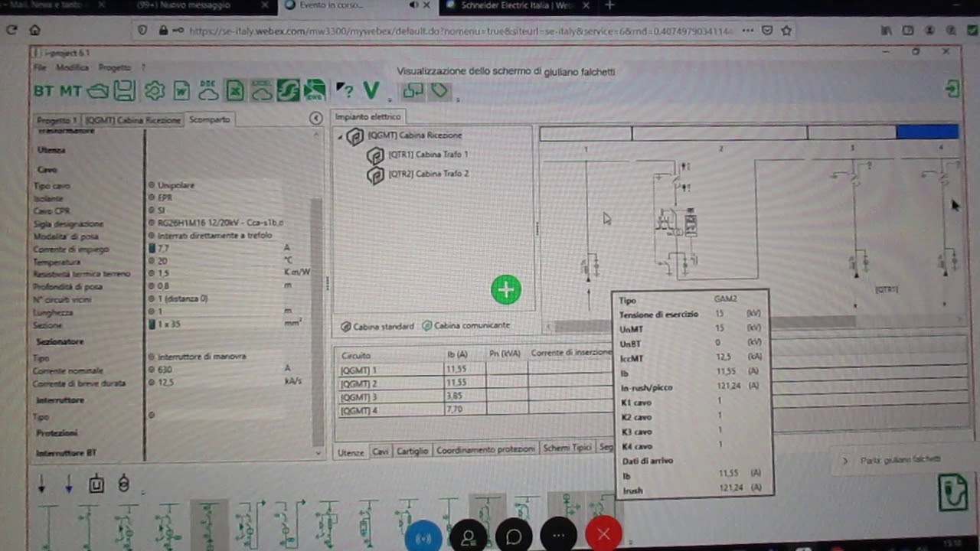Select [QTR2] Cabina Trafo 2 tree item
The width and height of the screenshot is (980, 551).
[428, 174]
